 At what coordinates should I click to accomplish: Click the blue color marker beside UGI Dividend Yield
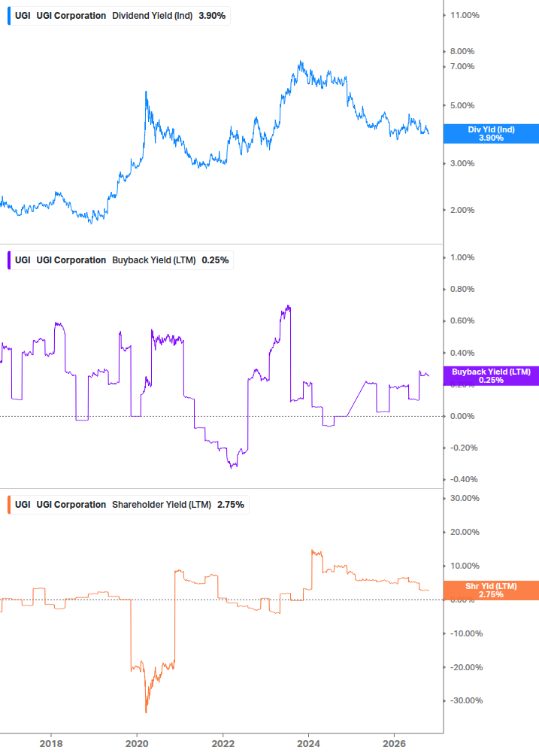coord(9,16)
